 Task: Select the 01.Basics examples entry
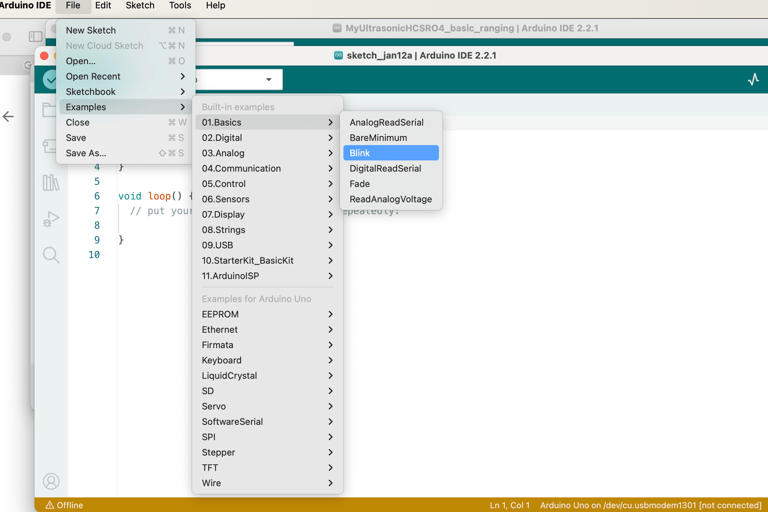tap(267, 122)
